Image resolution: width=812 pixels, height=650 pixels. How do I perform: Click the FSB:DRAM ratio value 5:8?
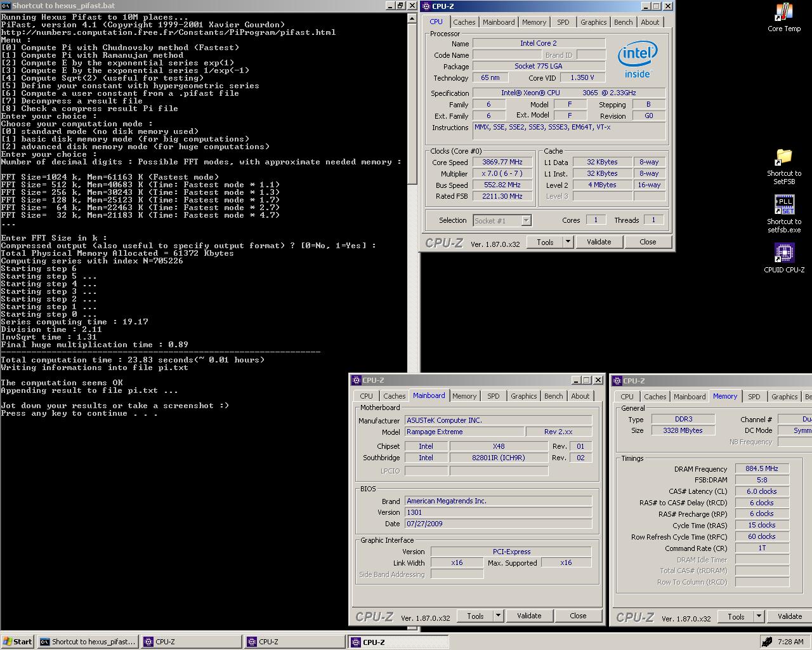(x=762, y=481)
